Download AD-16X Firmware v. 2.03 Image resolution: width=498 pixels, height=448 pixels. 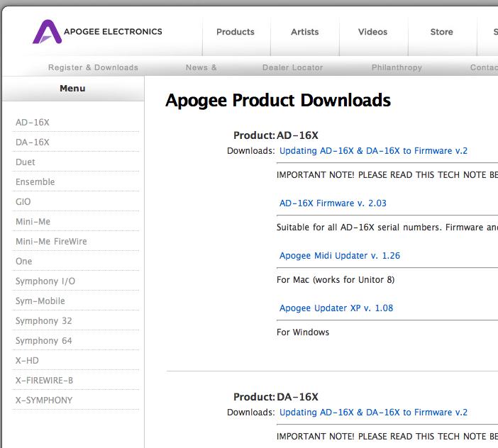(x=333, y=203)
